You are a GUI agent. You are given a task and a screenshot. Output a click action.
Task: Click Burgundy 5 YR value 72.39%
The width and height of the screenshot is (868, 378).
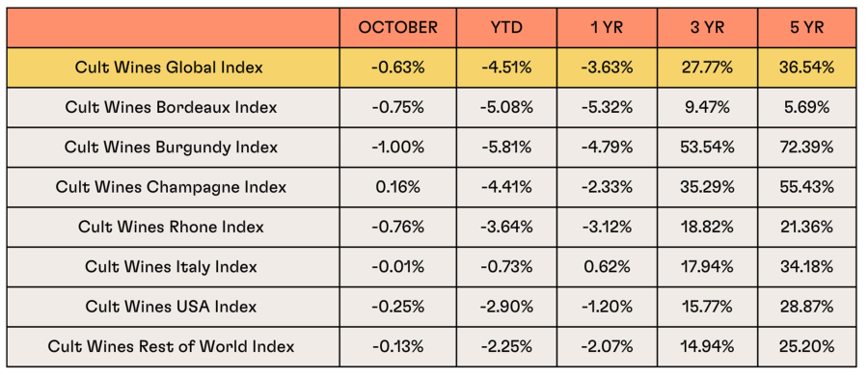(x=808, y=148)
